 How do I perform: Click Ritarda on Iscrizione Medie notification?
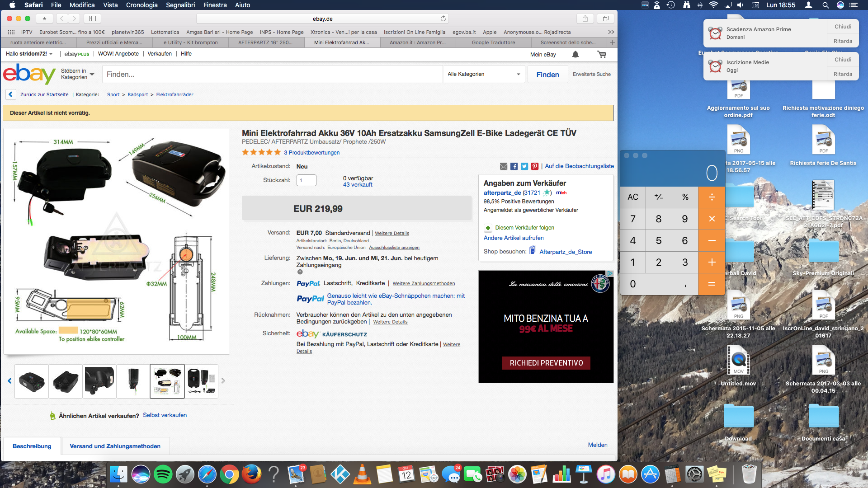click(843, 74)
